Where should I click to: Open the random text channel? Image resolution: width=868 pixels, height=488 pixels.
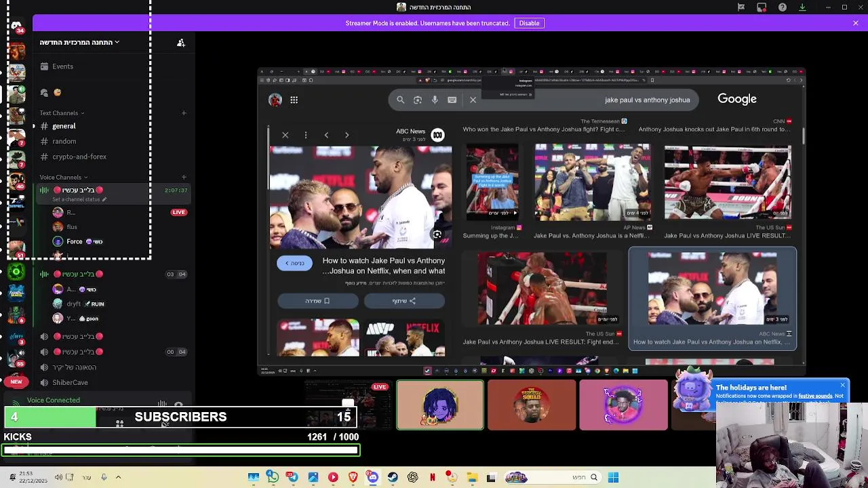64,141
